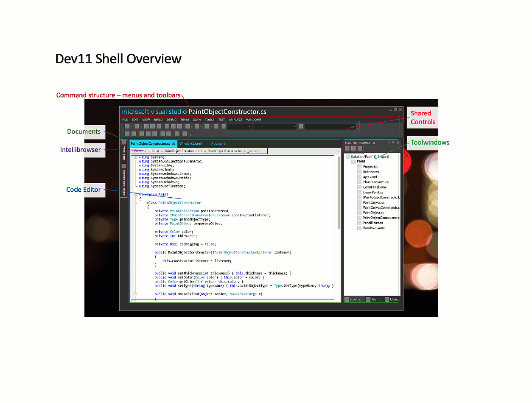Collapse the namespace Paint block
This screenshot has height=403, width=532.
135,195
